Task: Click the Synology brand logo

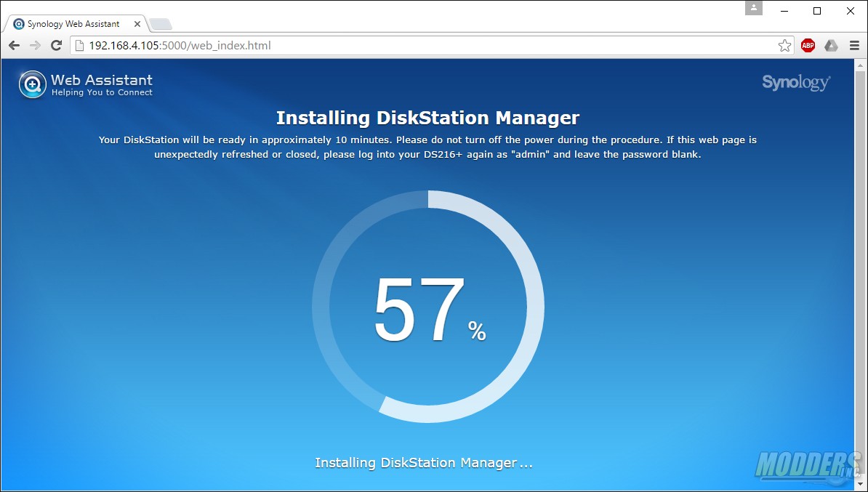Action: point(796,82)
